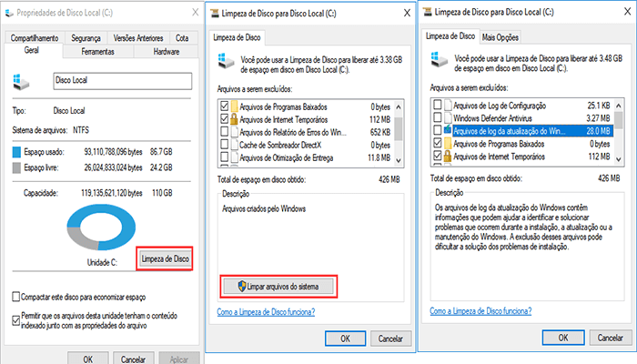Check Arquivos de Log de Configuração checkbox

[438, 105]
